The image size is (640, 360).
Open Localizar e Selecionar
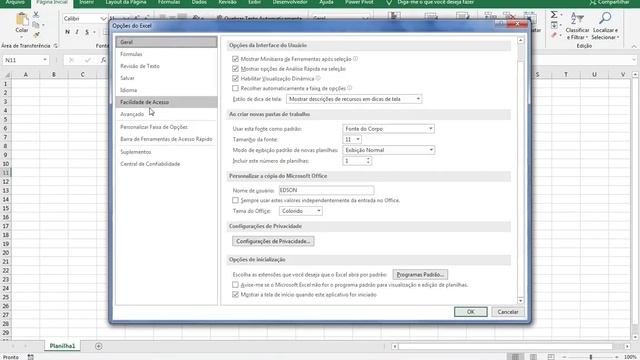click(605, 26)
